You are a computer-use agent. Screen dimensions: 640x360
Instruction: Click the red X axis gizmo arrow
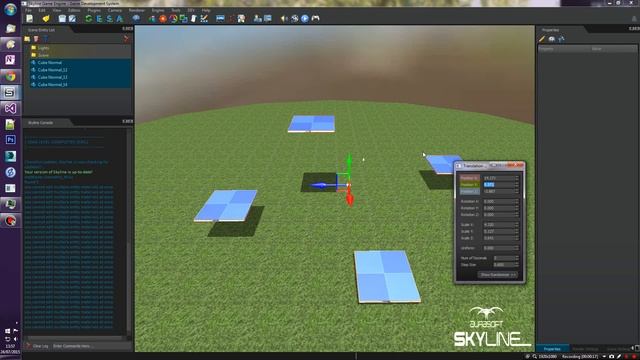350,197
